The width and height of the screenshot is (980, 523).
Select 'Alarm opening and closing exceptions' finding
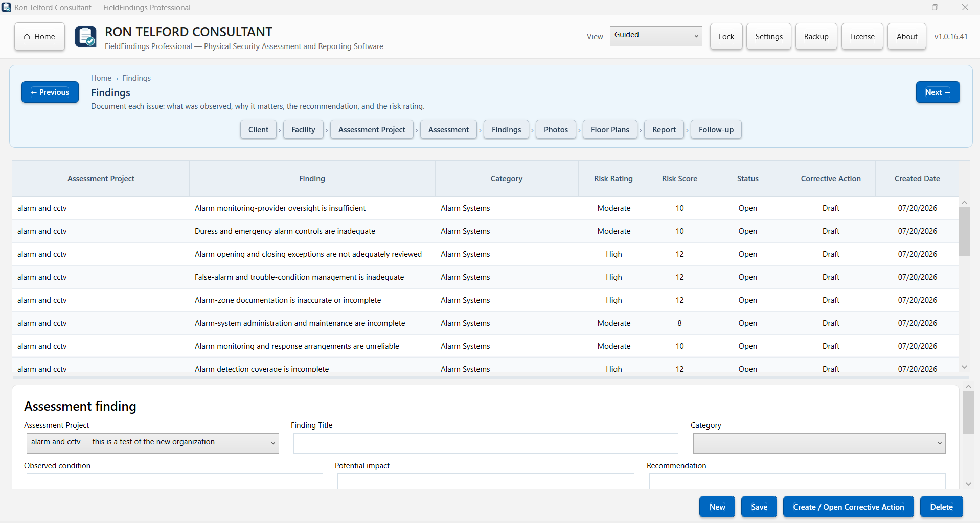(x=485, y=254)
